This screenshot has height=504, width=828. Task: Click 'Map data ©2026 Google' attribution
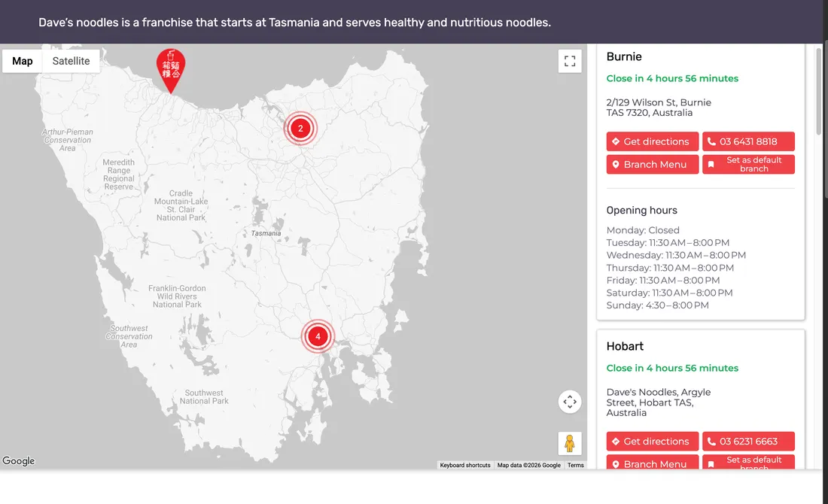(528, 465)
